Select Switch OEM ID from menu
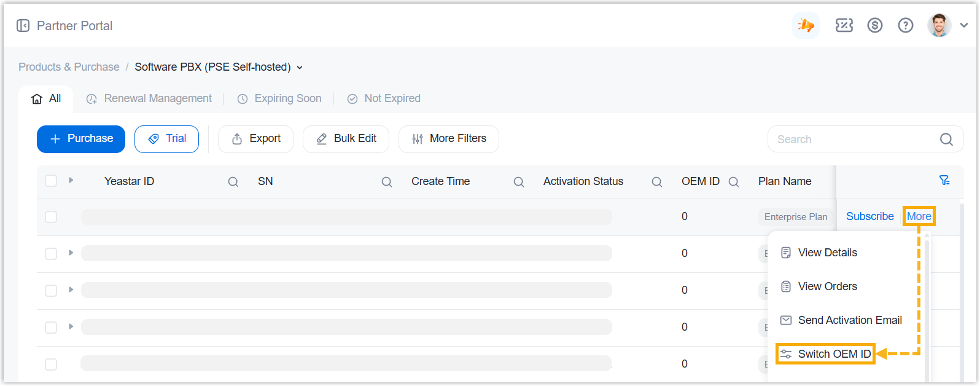Screen dimensions: 980x386 click(825, 354)
